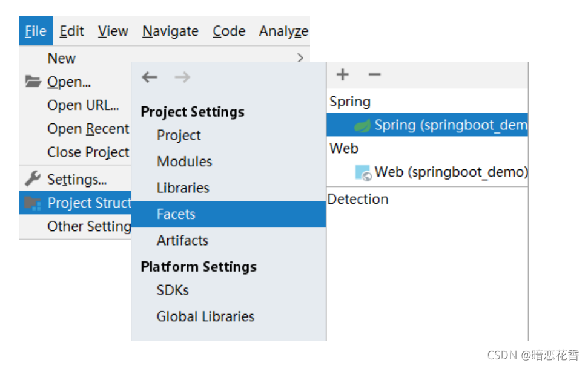Click the green Spring leaf icon
588x366 pixels.
pos(363,126)
